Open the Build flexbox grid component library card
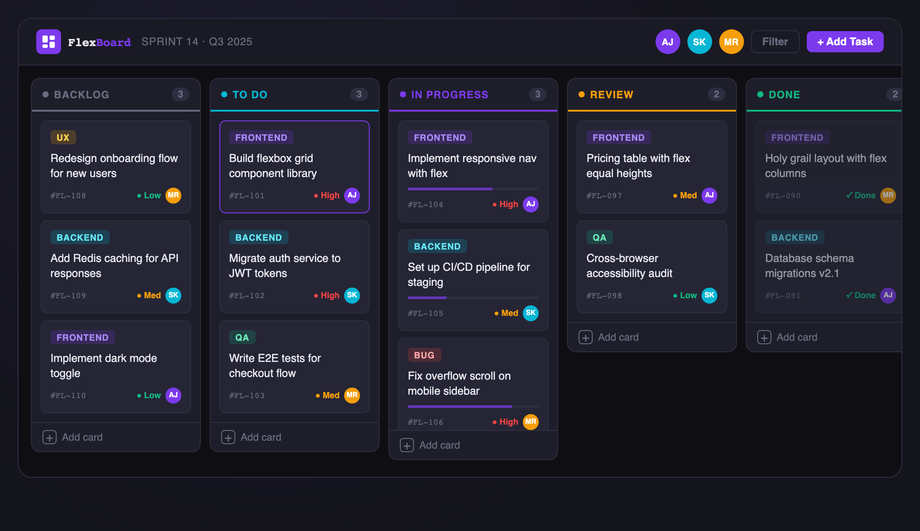The width and height of the screenshot is (920, 531). [295, 167]
